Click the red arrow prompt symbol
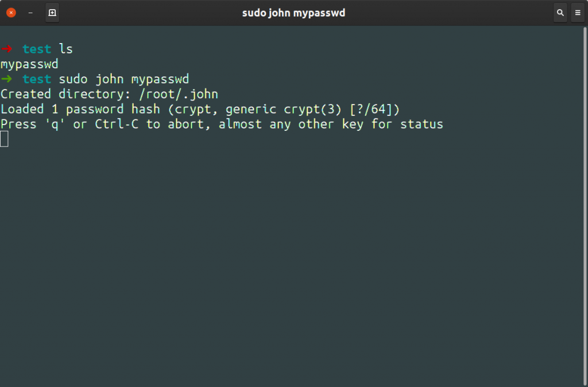588x387 pixels. pos(7,49)
